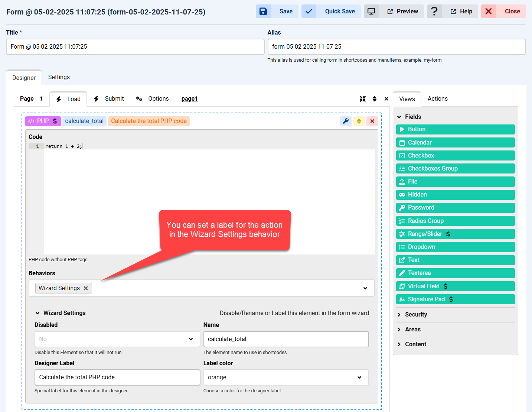Image resolution: width=532 pixels, height=412 pixels.
Task: Open the Label color dropdown
Action: (x=286, y=377)
